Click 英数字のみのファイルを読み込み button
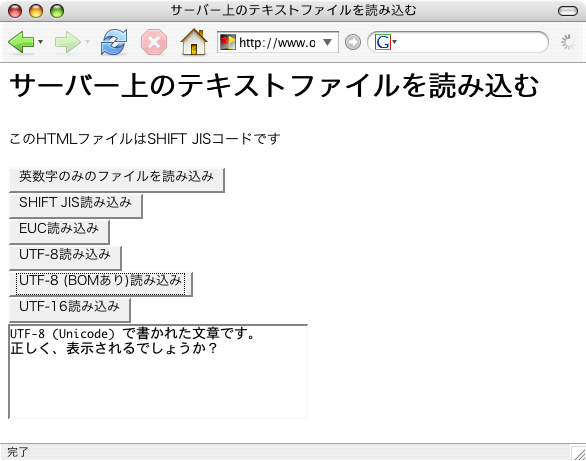 pos(117,180)
